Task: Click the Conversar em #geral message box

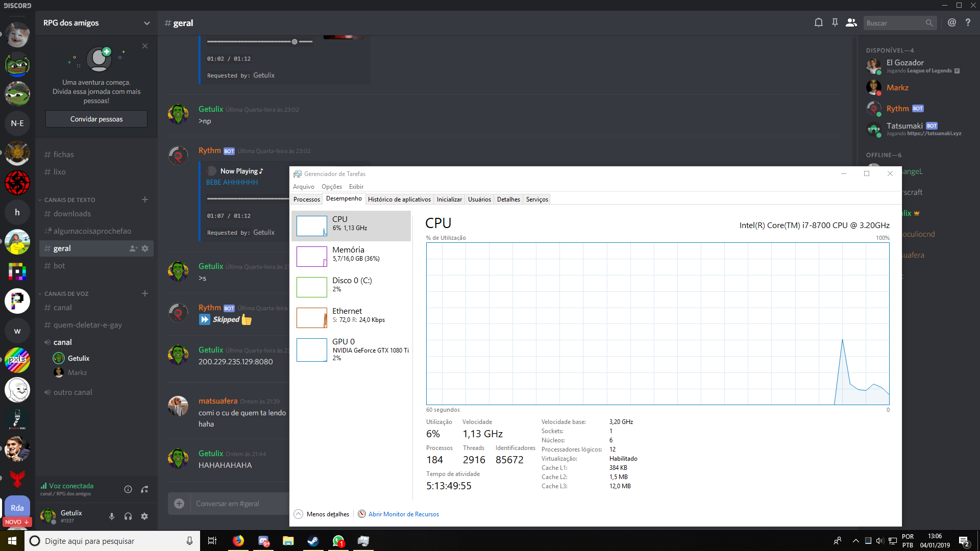Action: click(240, 504)
